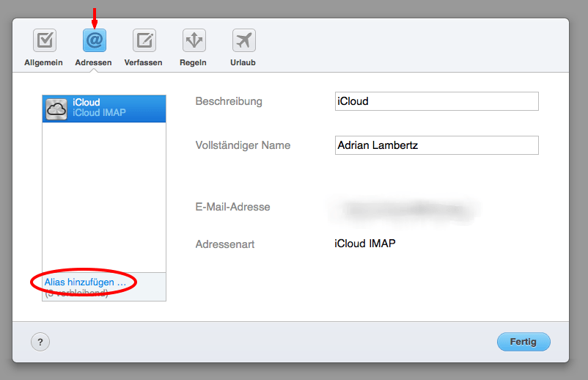Click the Urlaub tab label
The width and height of the screenshot is (588, 380).
pos(243,62)
